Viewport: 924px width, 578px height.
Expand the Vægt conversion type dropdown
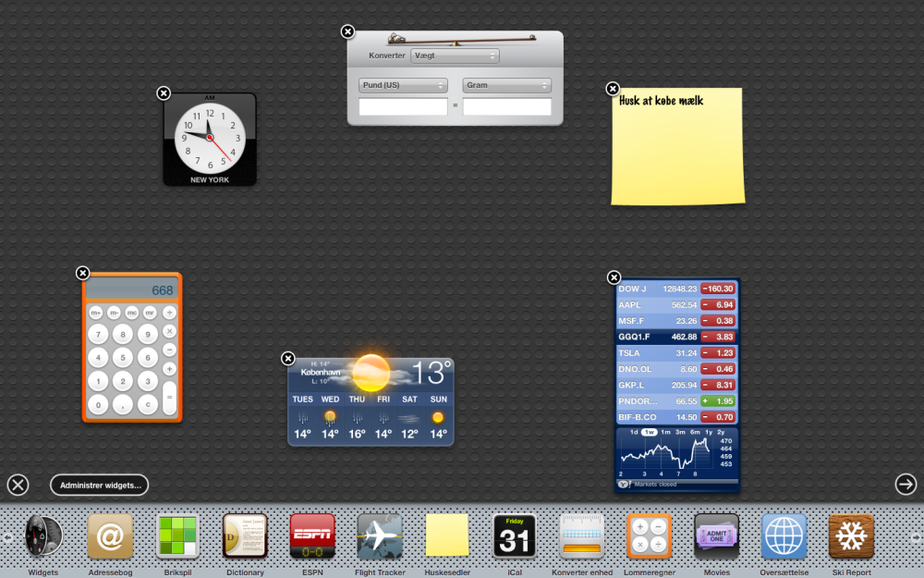point(455,55)
